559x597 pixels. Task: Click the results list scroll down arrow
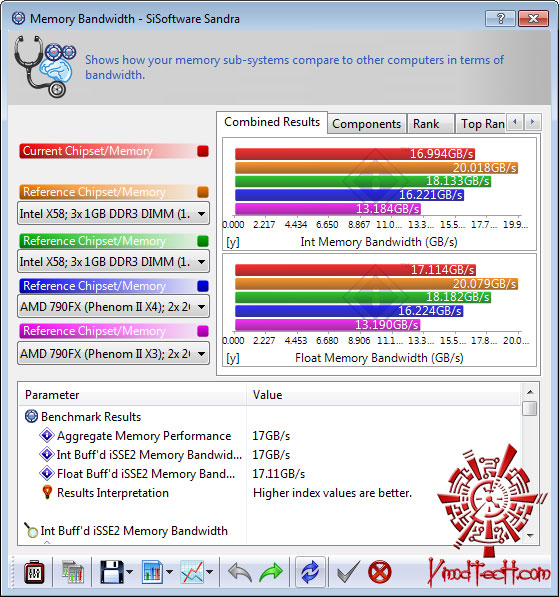(x=530, y=536)
